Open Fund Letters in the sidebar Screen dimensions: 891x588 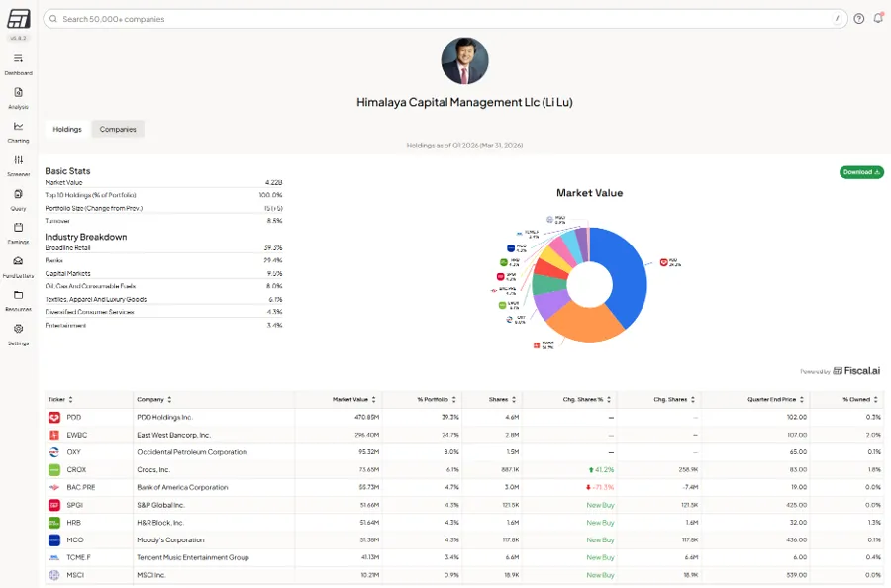pos(18,266)
